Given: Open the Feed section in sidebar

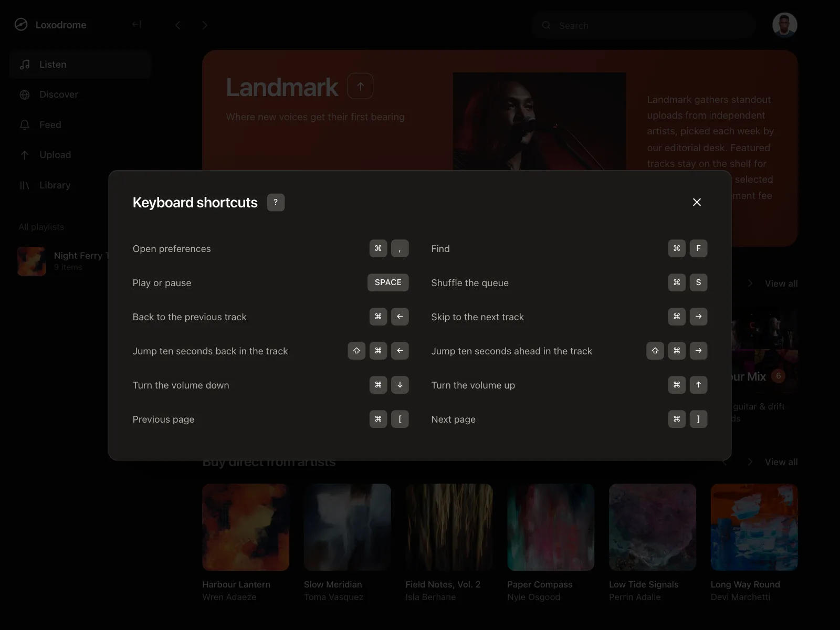Looking at the screenshot, I should click(80, 125).
